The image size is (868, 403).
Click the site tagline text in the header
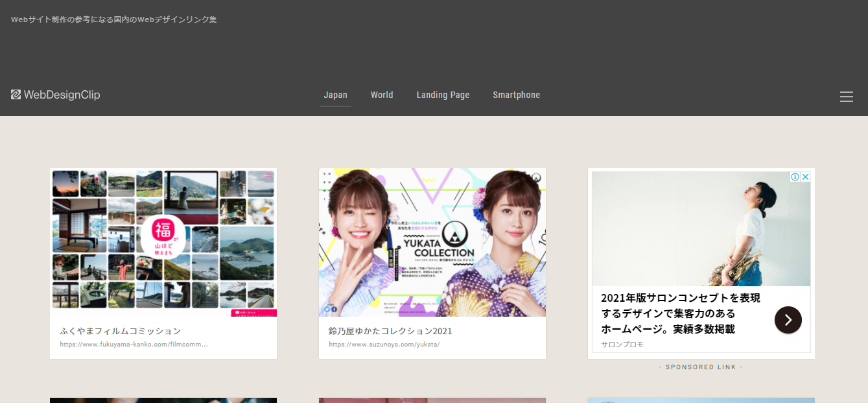coord(114,19)
